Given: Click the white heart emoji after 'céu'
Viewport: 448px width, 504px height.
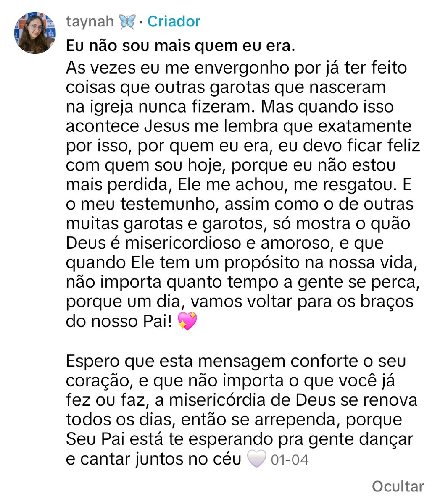Looking at the screenshot, I should 256,459.
